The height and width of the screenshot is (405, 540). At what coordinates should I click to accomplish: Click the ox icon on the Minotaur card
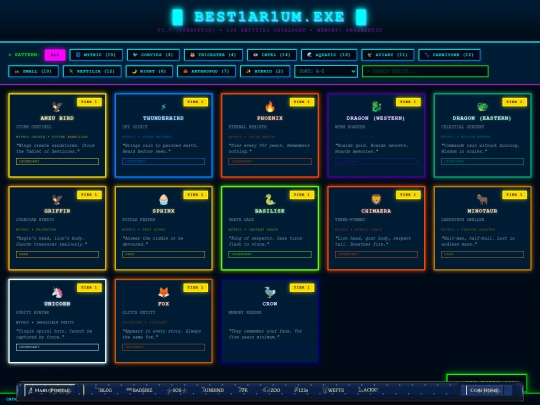click(x=482, y=199)
